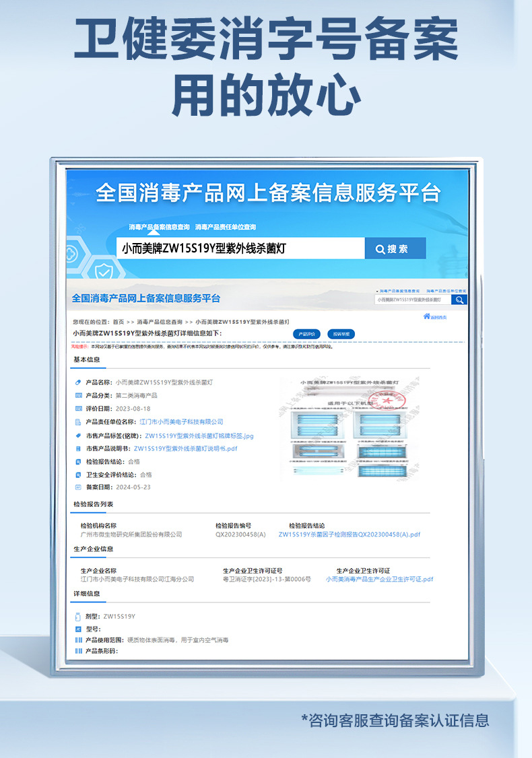The width and height of the screenshot is (532, 758).
Task: Select the 消毒产品备案信息查询 tab above the large search bar
Action: (x=159, y=227)
